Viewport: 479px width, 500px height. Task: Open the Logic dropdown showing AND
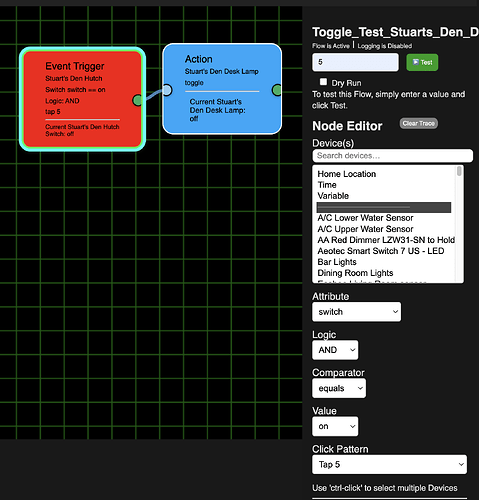tap(335, 350)
